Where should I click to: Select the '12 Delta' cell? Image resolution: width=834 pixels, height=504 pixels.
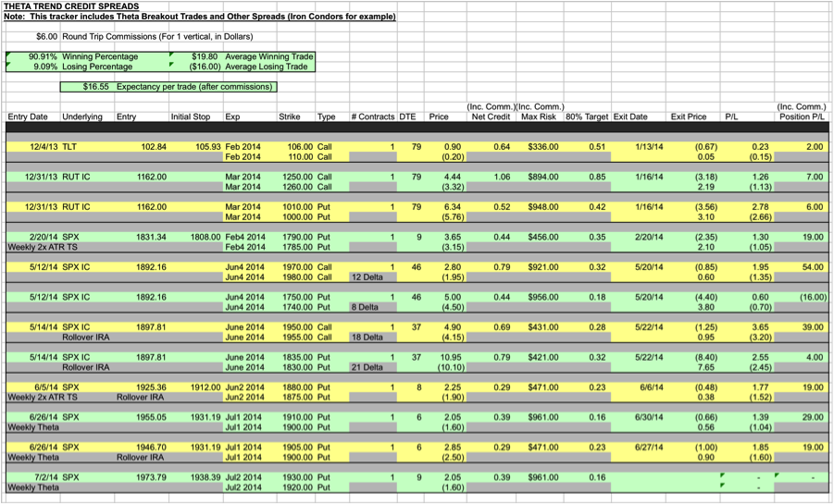367,277
